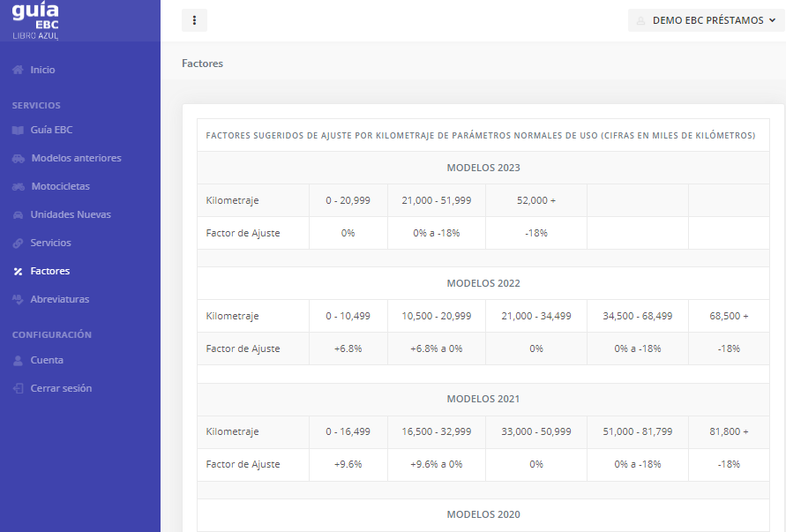786x532 pixels.
Task: Click the logout icon for Cerrar sesión
Action: pyautogui.click(x=18, y=388)
